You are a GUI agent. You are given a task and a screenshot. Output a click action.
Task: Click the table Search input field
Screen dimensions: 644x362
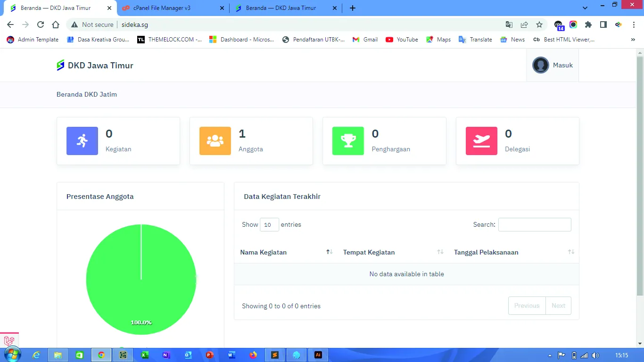(535, 225)
